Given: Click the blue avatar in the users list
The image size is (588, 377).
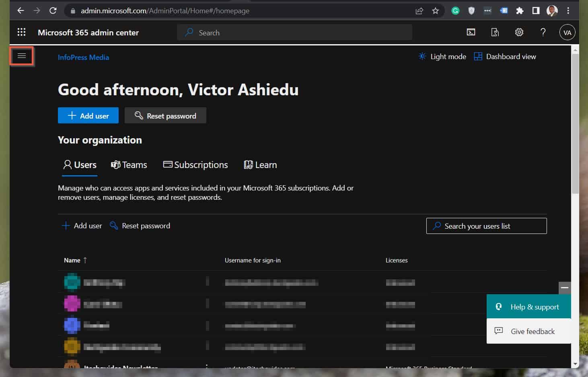Looking at the screenshot, I should 72,325.
